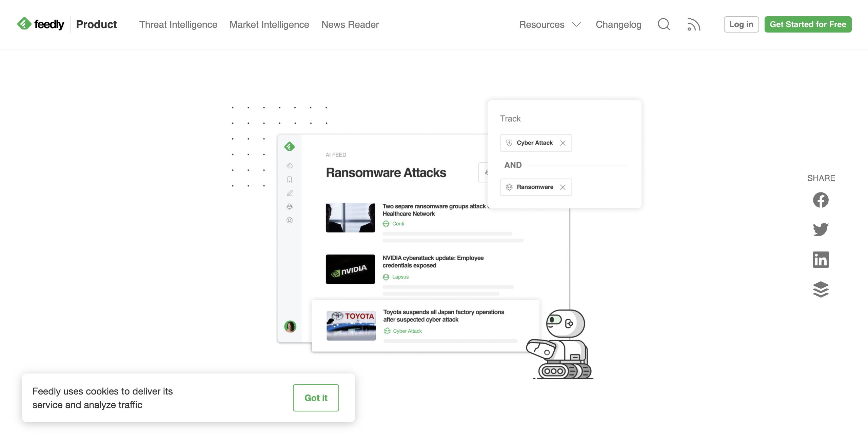
Task: Click green Feedly icon in mockup sidebar
Action: [290, 146]
